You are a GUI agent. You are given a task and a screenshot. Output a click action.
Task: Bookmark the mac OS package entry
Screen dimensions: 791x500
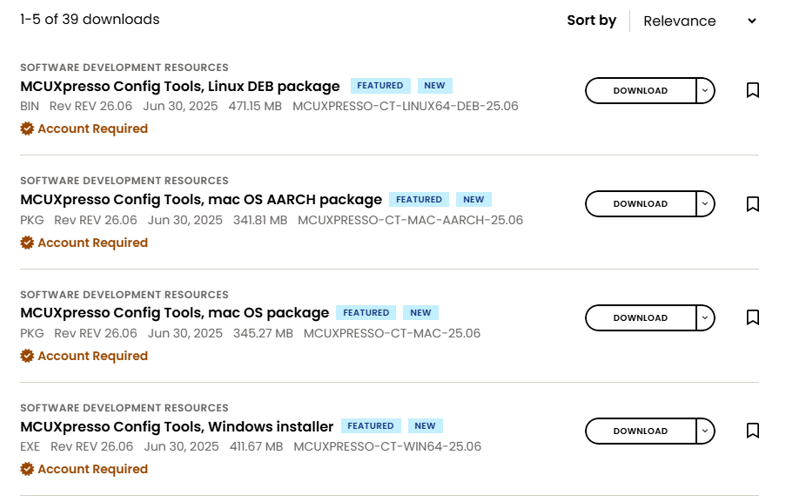pyautogui.click(x=753, y=318)
